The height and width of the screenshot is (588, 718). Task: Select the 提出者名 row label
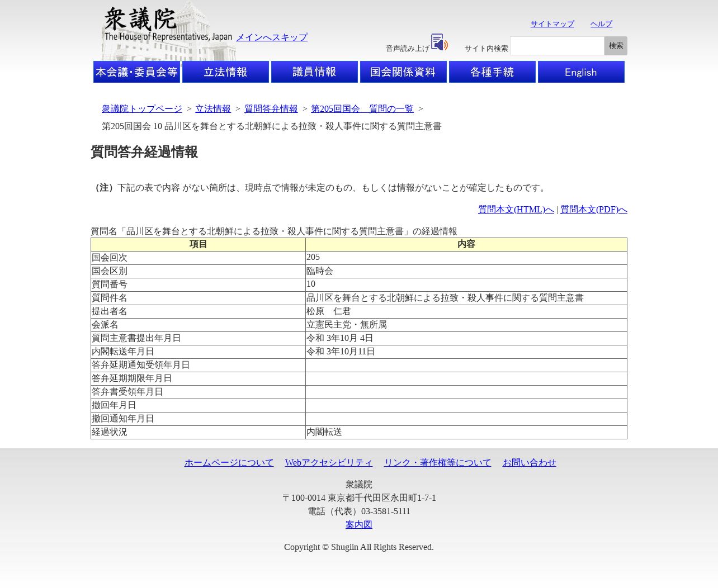pyautogui.click(x=199, y=311)
